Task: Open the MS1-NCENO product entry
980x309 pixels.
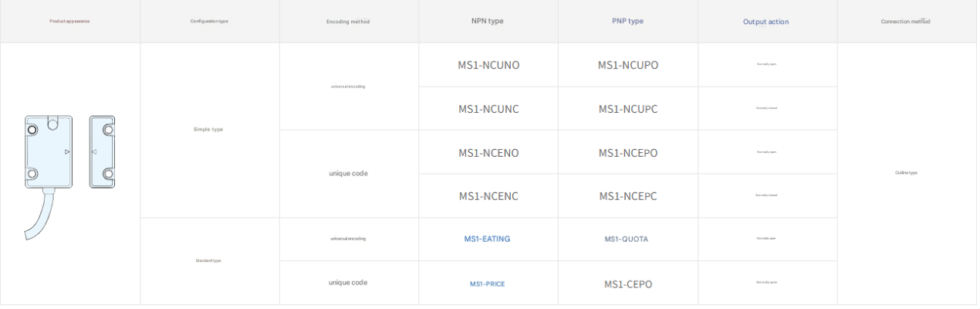Action: tap(488, 153)
